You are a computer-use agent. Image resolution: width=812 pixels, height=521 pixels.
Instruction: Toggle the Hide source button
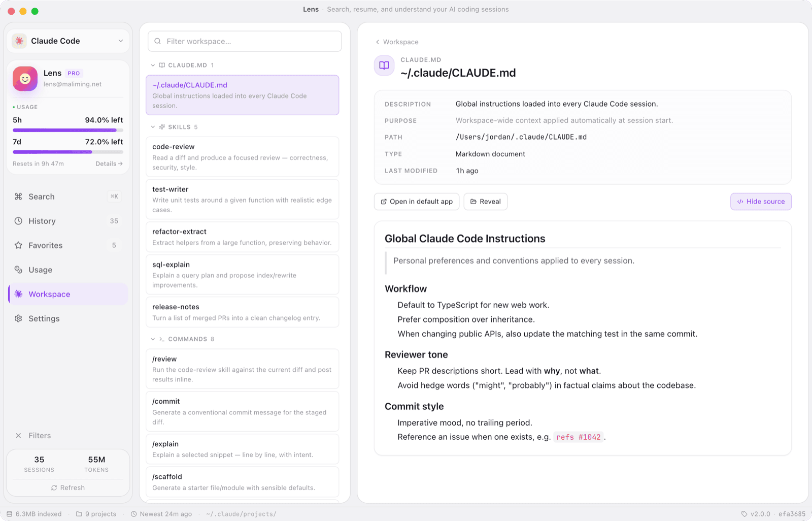pos(761,202)
